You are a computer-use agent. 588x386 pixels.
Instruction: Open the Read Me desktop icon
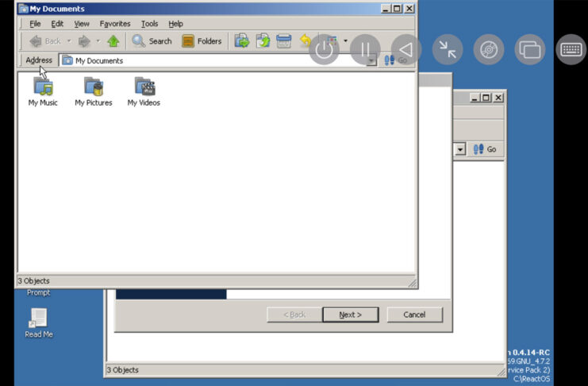[x=39, y=323]
